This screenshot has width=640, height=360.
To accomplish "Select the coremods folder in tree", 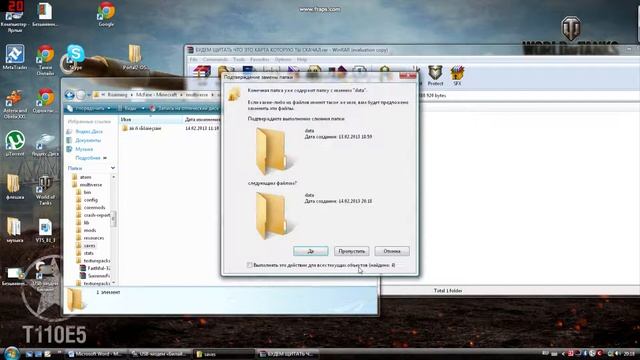I will point(94,208).
